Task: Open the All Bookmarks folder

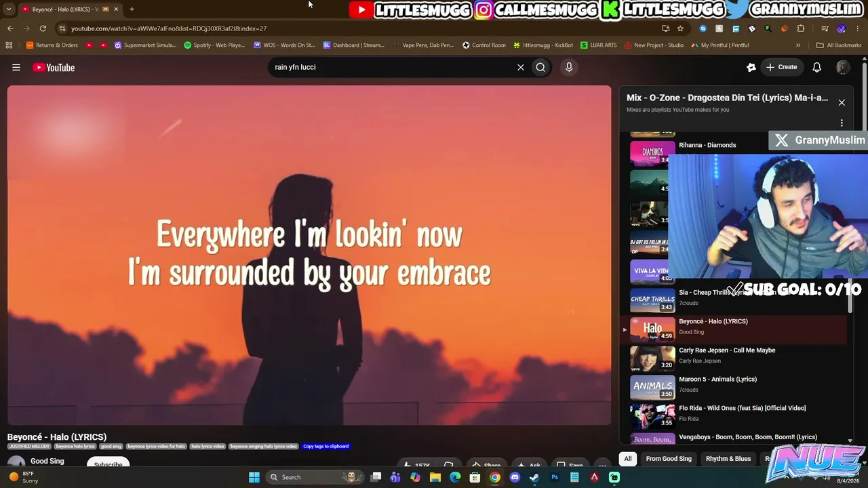Action: (x=839, y=45)
